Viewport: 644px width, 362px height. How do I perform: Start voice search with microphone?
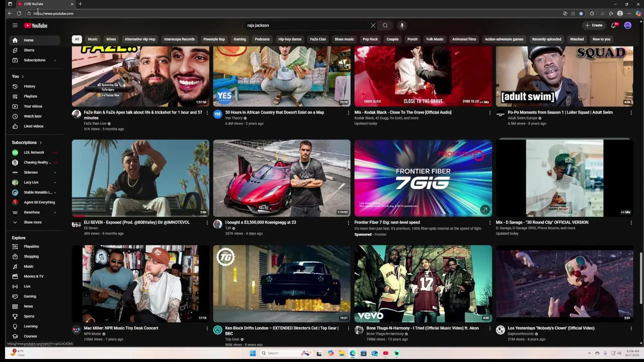401,25
